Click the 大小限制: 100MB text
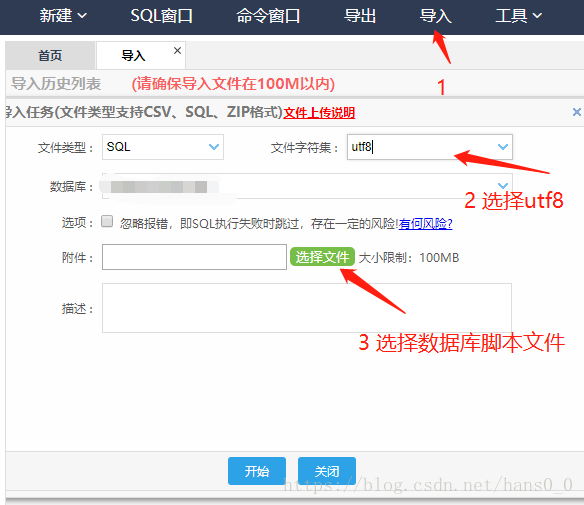Viewport: 584px width, 505px height. 409,258
